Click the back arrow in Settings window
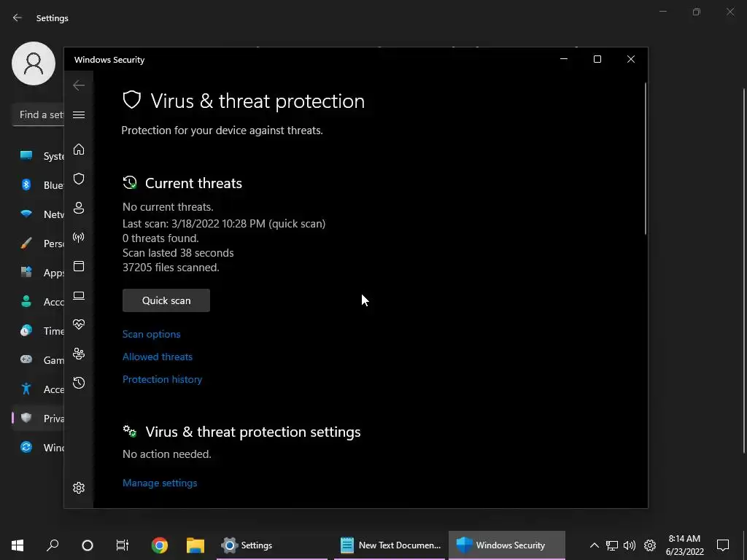Image resolution: width=747 pixels, height=560 pixels. tap(18, 18)
